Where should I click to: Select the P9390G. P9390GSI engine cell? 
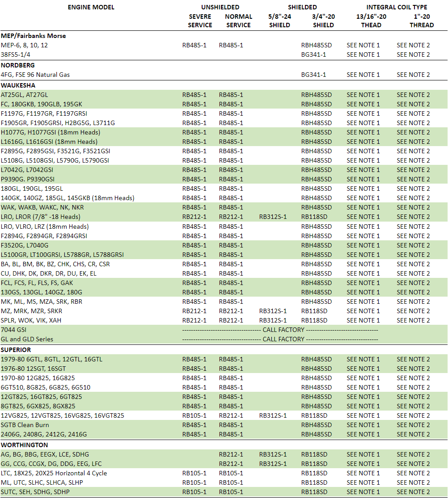pos(28,179)
